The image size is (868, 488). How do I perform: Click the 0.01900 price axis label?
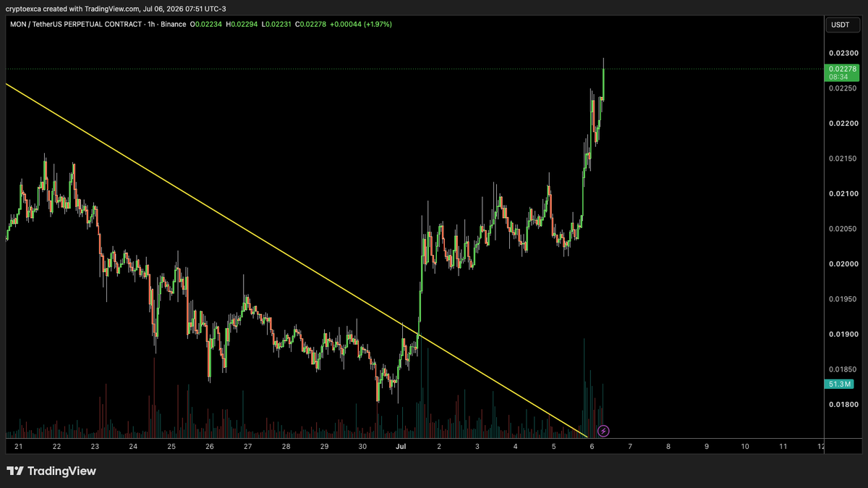(843, 335)
